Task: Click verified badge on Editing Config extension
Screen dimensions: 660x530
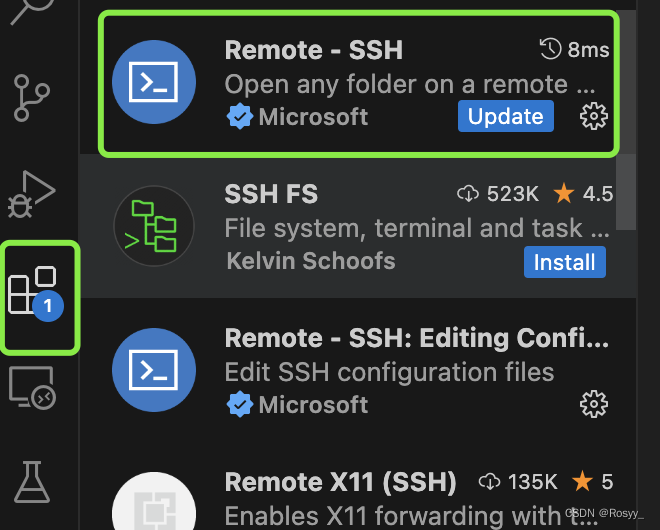Action: 240,404
